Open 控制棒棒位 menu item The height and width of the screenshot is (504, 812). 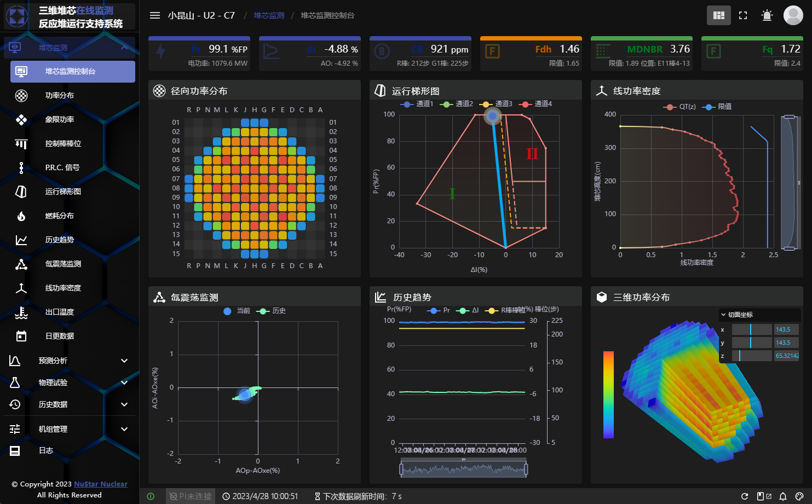tap(73, 144)
